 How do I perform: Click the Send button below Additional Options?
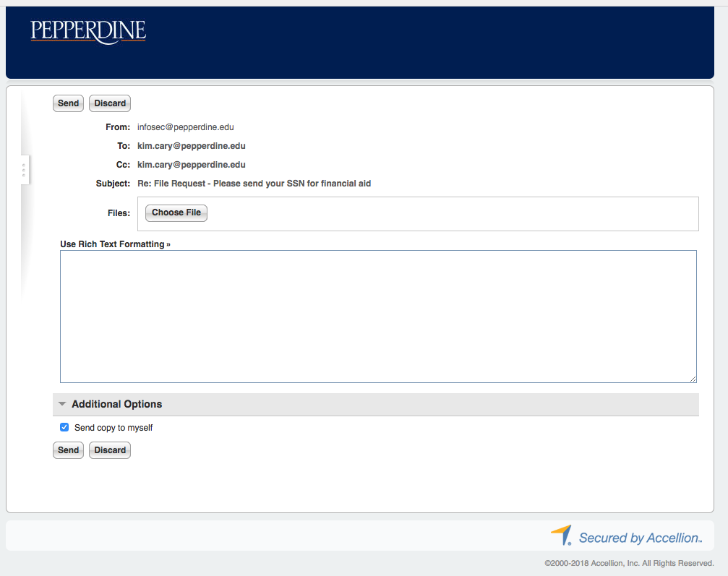tap(68, 450)
